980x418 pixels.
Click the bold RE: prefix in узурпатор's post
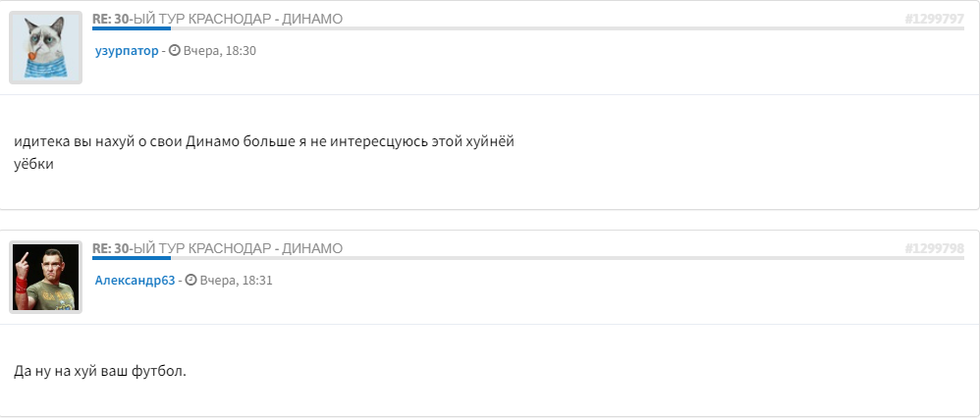click(102, 20)
